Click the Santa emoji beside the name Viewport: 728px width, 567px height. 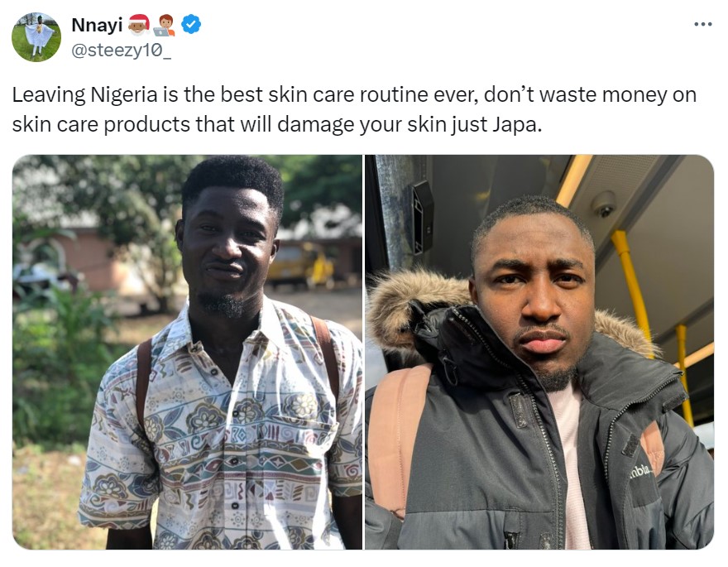(138, 25)
